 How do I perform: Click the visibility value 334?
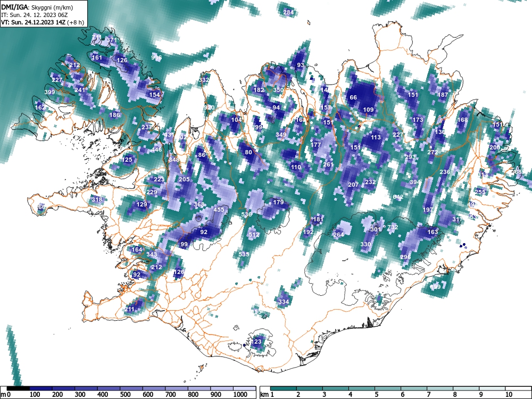click(284, 302)
